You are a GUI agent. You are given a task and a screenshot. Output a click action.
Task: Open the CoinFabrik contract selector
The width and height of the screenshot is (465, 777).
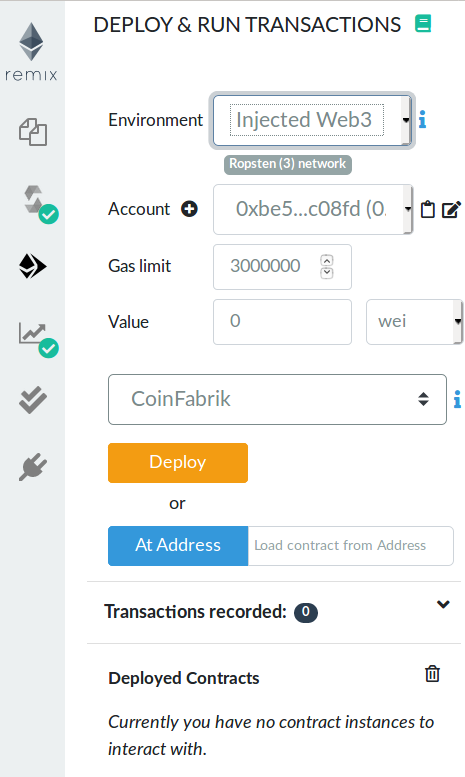[x=277, y=399]
